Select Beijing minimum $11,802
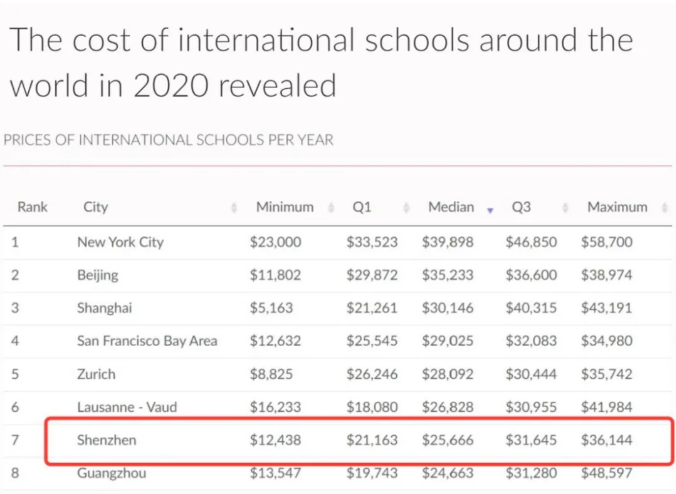This screenshot has height=494, width=676. pos(275,275)
